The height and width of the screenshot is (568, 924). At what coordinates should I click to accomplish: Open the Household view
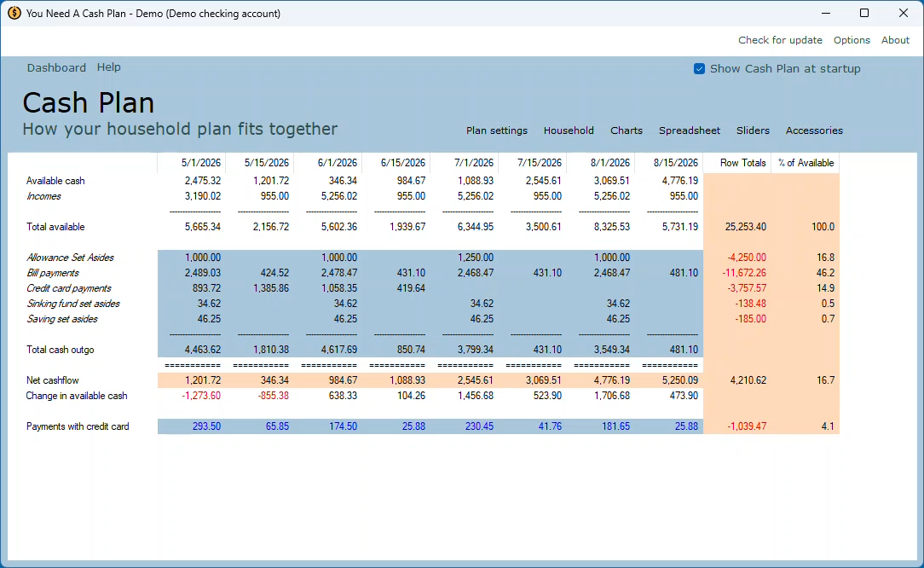click(x=569, y=130)
